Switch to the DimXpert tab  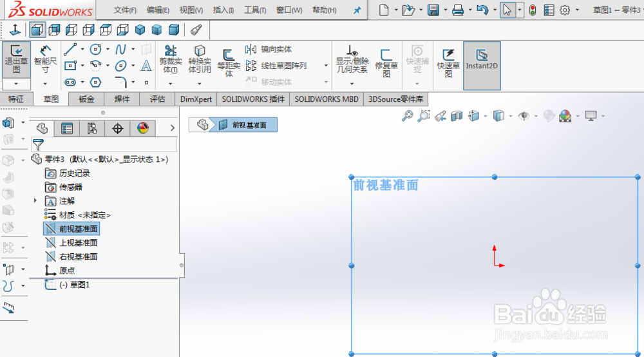pyautogui.click(x=196, y=99)
